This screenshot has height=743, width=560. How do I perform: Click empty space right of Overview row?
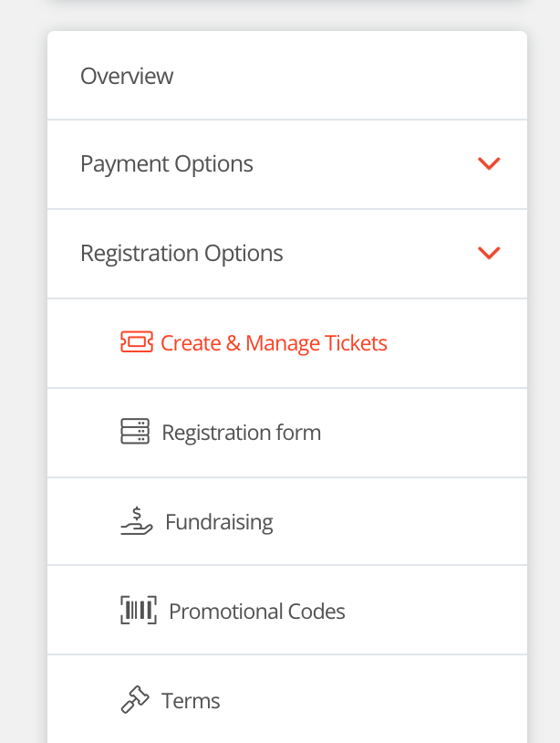point(365,76)
